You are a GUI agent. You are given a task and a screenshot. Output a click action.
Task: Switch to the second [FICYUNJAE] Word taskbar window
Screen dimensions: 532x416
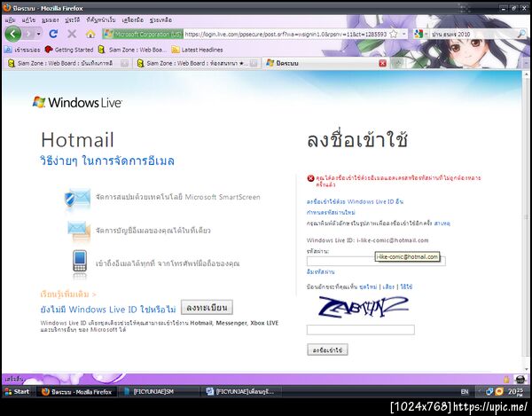coord(241,392)
